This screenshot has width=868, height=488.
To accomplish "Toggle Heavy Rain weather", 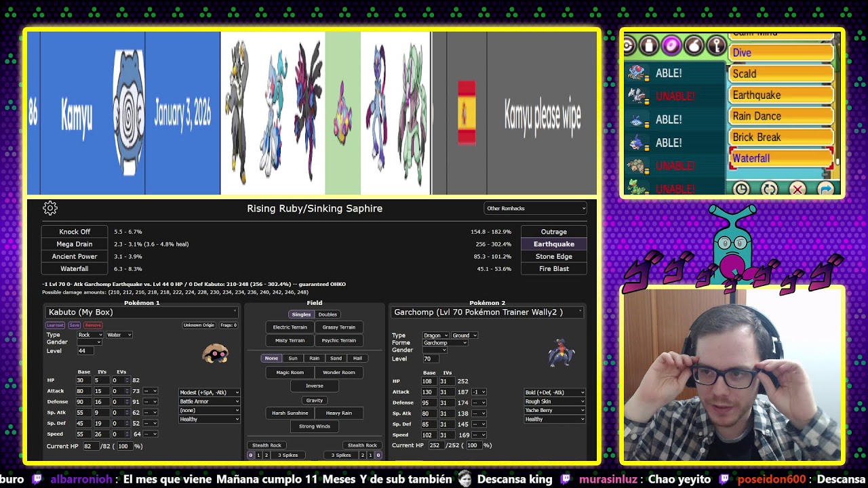I will pyautogui.click(x=338, y=413).
